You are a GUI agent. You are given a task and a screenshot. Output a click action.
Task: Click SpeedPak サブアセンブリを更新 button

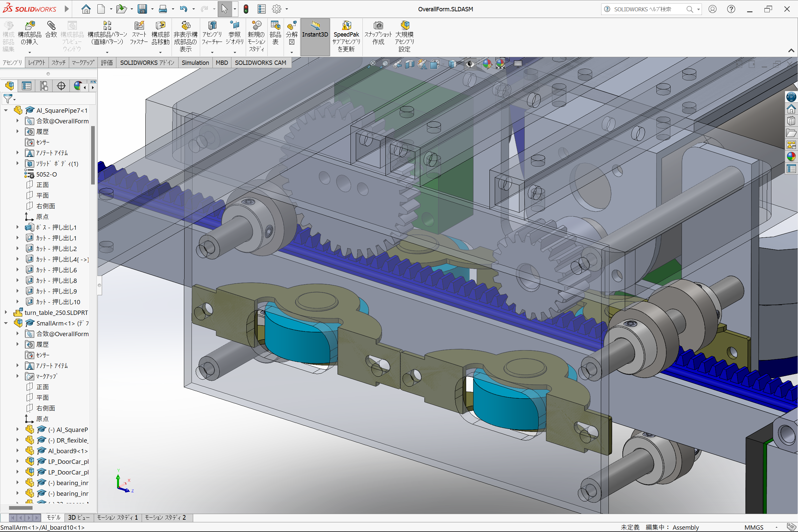346,37
